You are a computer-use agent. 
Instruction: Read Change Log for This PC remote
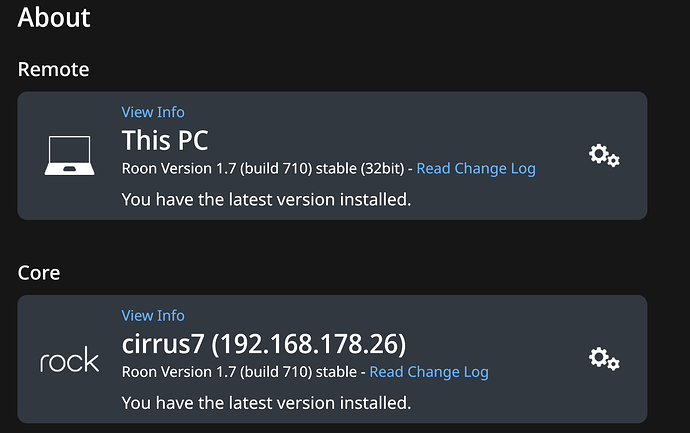(476, 168)
